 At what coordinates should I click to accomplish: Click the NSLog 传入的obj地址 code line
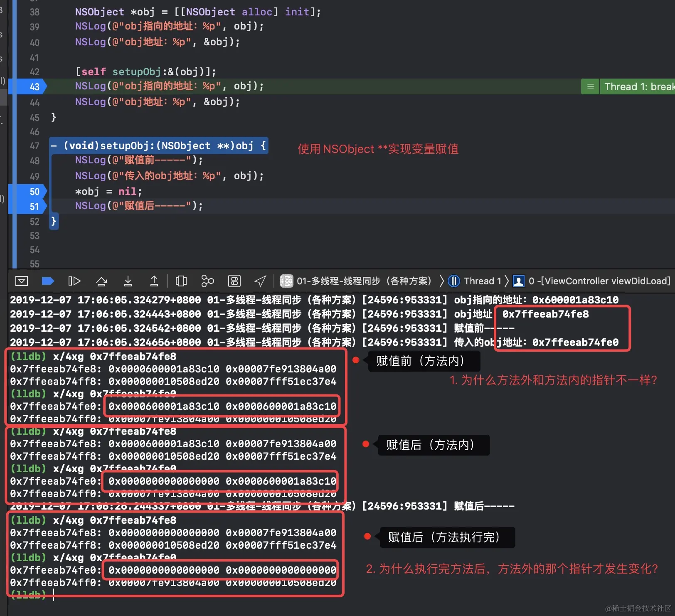(x=169, y=176)
